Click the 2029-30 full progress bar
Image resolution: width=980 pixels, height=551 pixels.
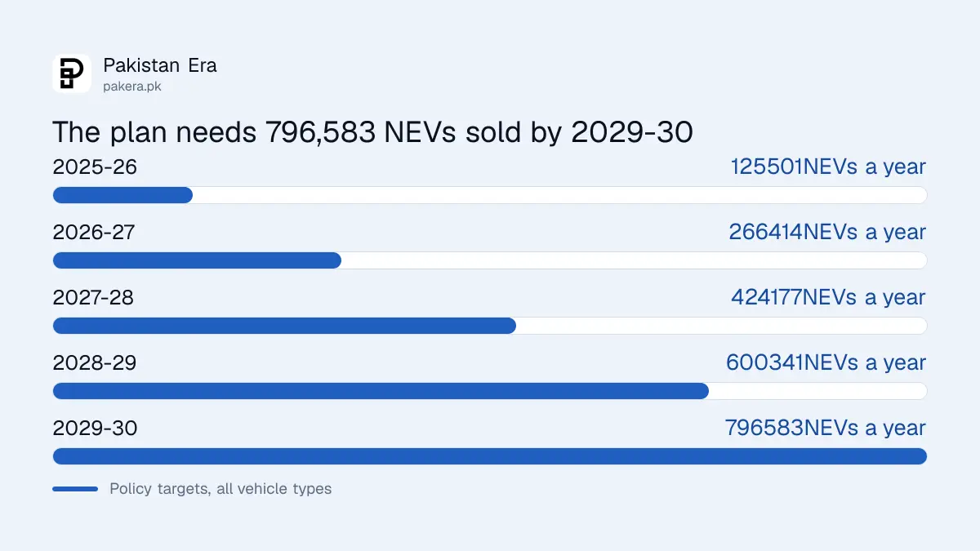pyautogui.click(x=490, y=456)
